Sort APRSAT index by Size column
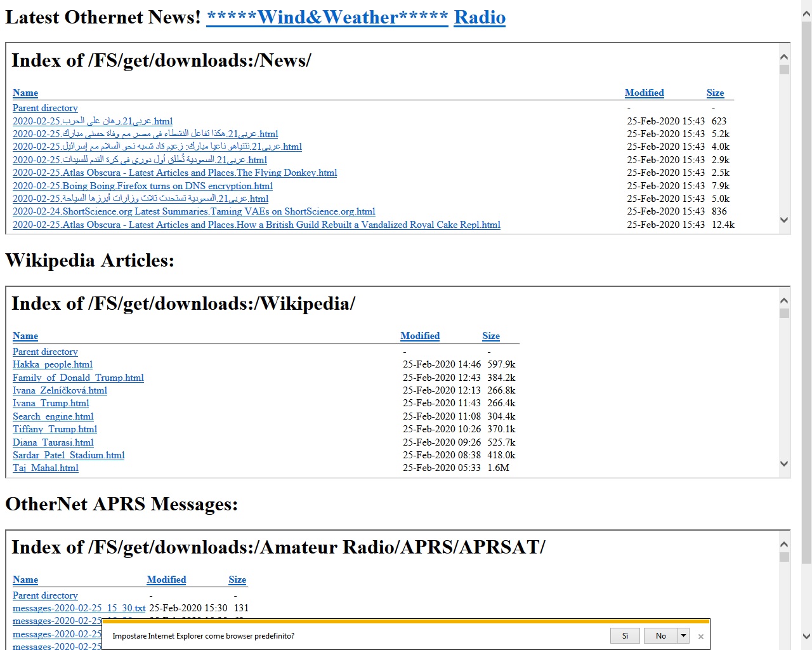 point(237,580)
